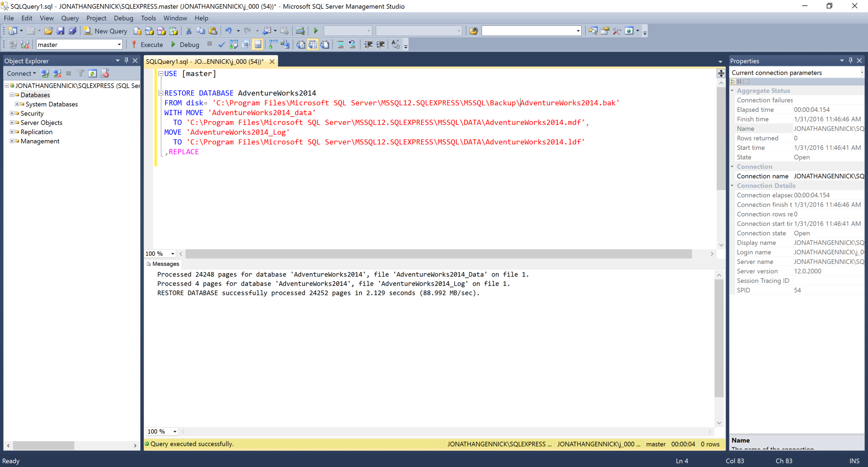Image resolution: width=868 pixels, height=467 pixels.
Task: Display the Estimated Execution Plan
Action: (234, 44)
